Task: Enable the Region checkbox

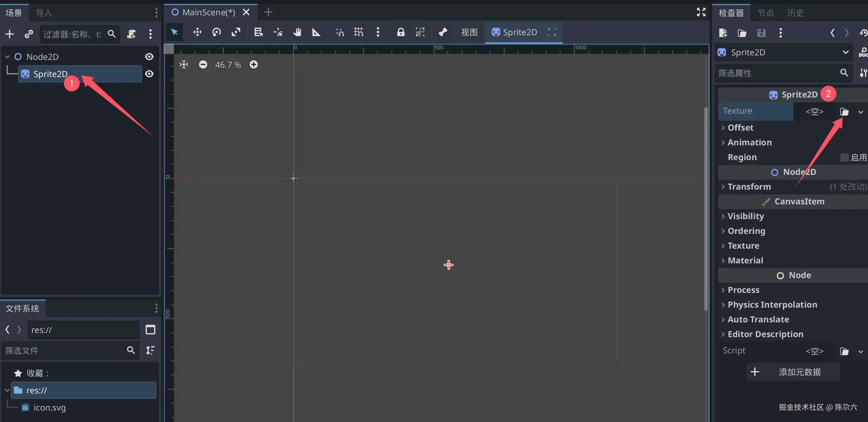Action: [x=844, y=157]
